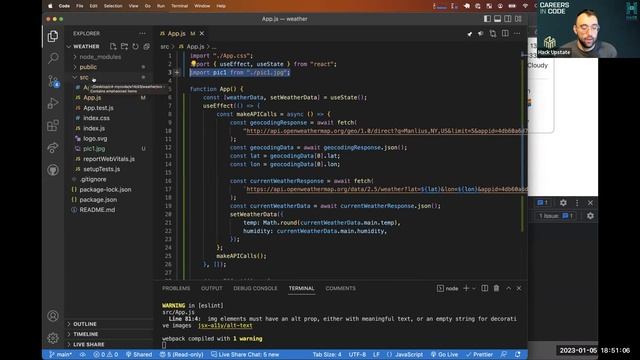The height and width of the screenshot is (360, 640).
Task: Close the App.js editor tab
Action: click(202, 33)
